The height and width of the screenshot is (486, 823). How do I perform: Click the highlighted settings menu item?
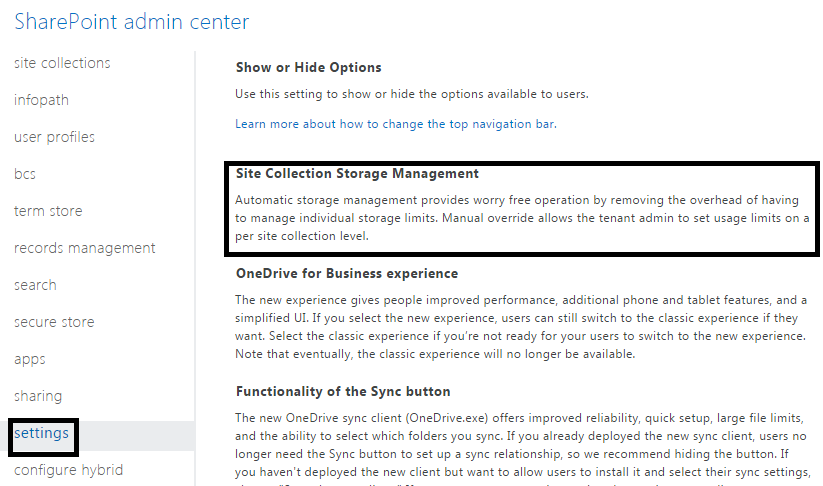tap(41, 433)
